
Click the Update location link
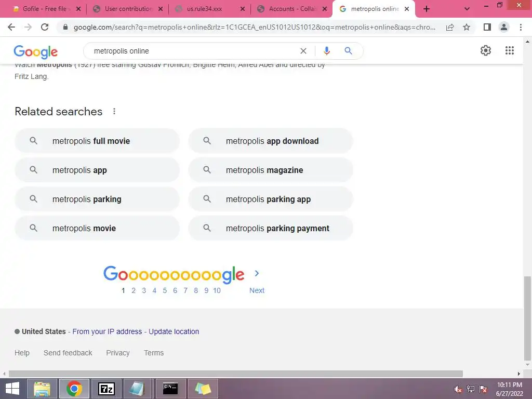point(174,331)
